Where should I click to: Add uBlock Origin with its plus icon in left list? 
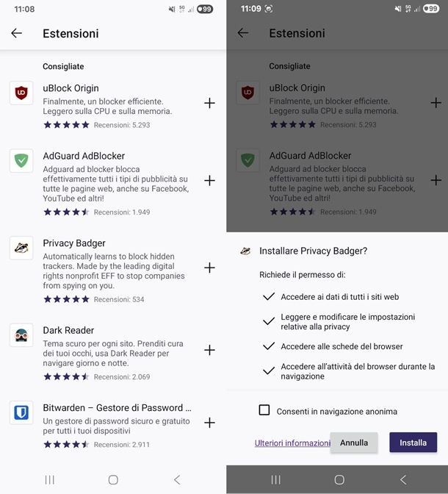pos(209,103)
